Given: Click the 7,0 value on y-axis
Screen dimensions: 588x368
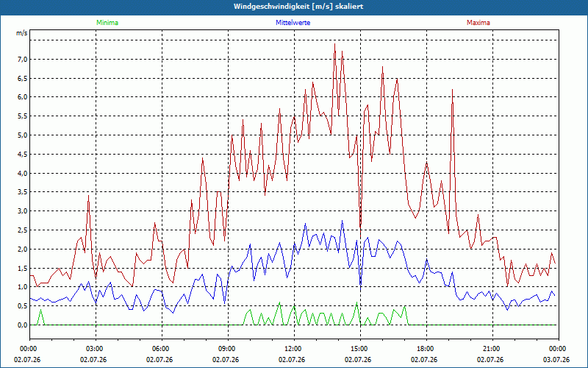Looking at the screenshot, I should pos(23,60).
